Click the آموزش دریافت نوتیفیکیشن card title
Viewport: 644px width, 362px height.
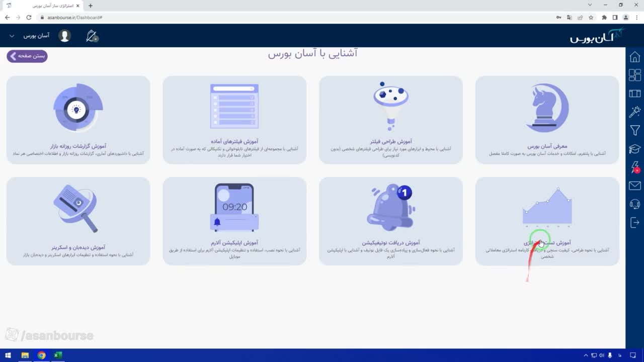391,243
